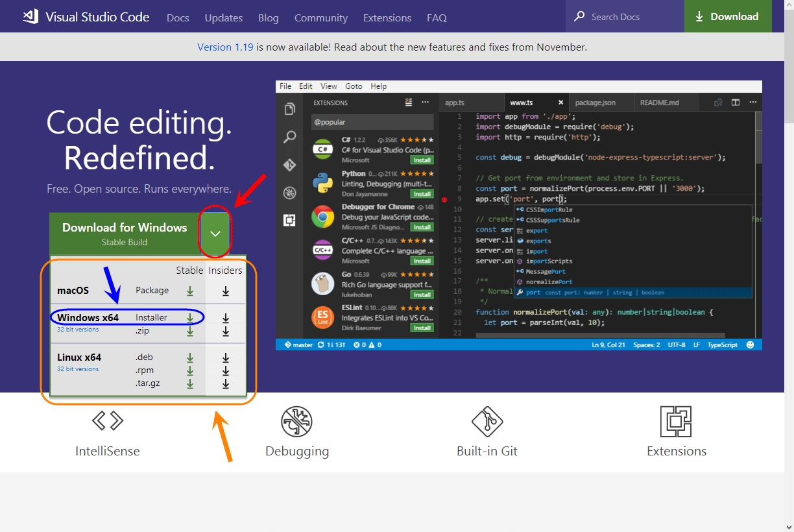Click the @popular extensions search box
This screenshot has height=532, width=794.
[372, 122]
